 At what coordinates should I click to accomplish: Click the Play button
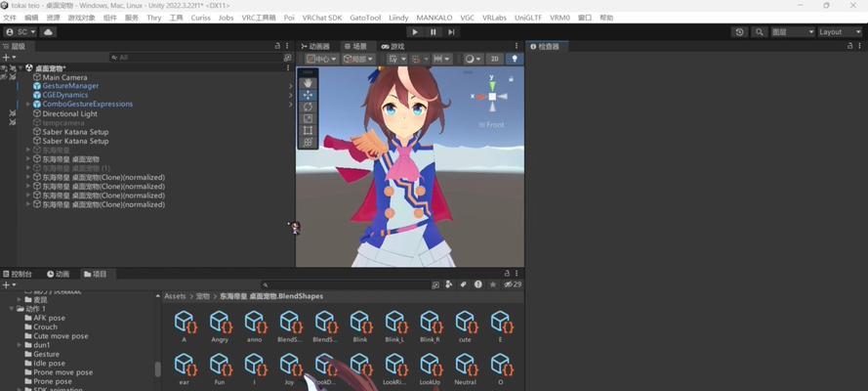click(415, 32)
